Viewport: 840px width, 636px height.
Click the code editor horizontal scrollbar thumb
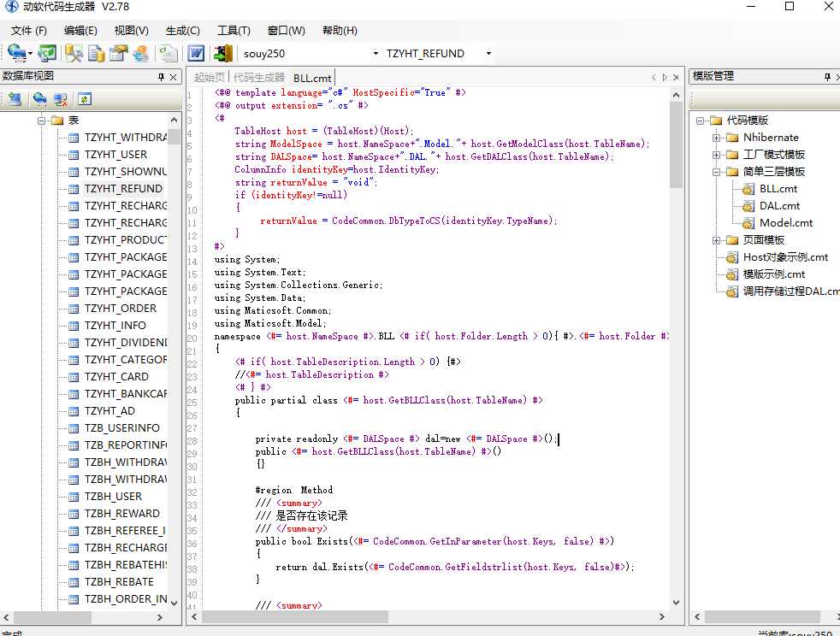point(294,616)
